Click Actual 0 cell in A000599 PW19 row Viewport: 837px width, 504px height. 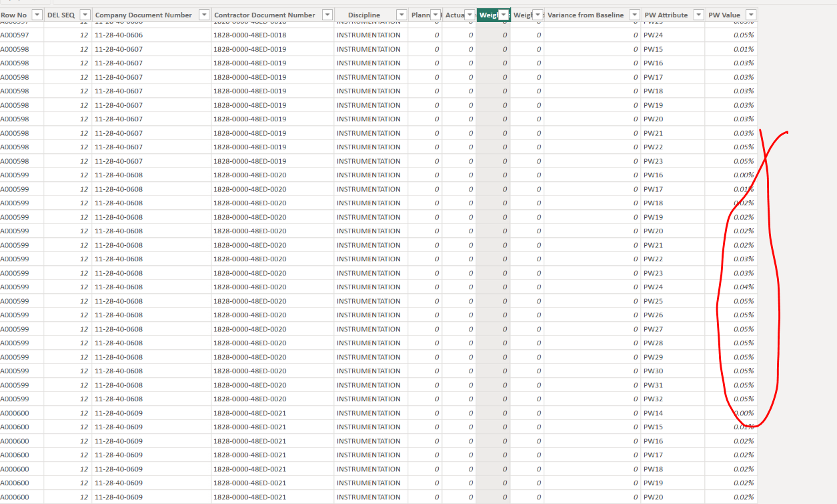click(x=459, y=217)
